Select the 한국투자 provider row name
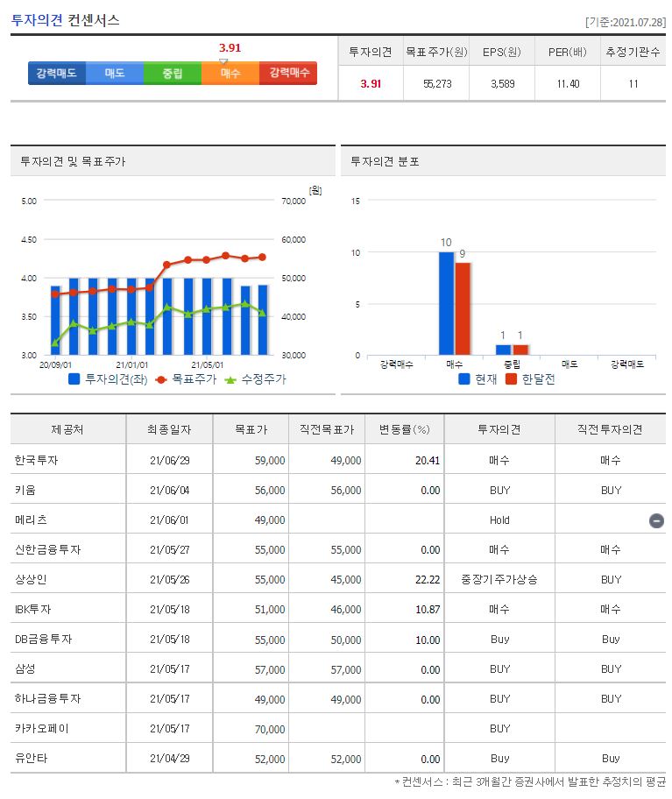The width and height of the screenshot is (672, 799). point(36,460)
